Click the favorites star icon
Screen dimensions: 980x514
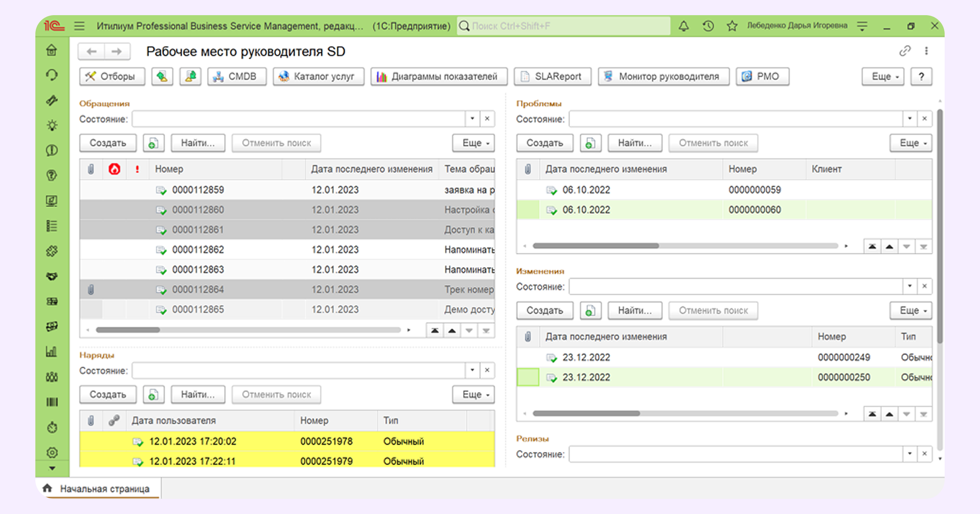[x=732, y=26]
